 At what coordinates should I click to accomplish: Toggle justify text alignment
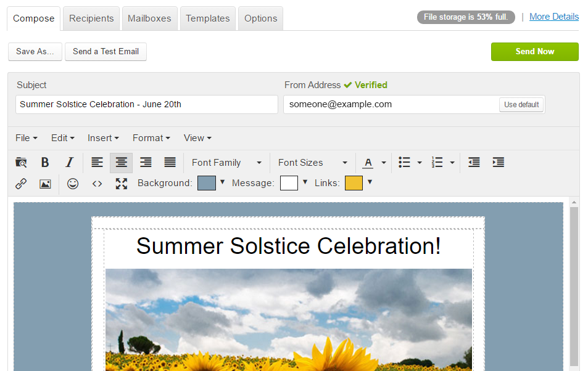tap(170, 163)
